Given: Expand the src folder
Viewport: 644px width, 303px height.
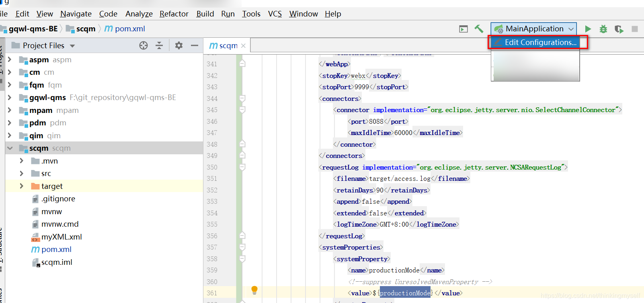Looking at the screenshot, I should pyautogui.click(x=22, y=173).
